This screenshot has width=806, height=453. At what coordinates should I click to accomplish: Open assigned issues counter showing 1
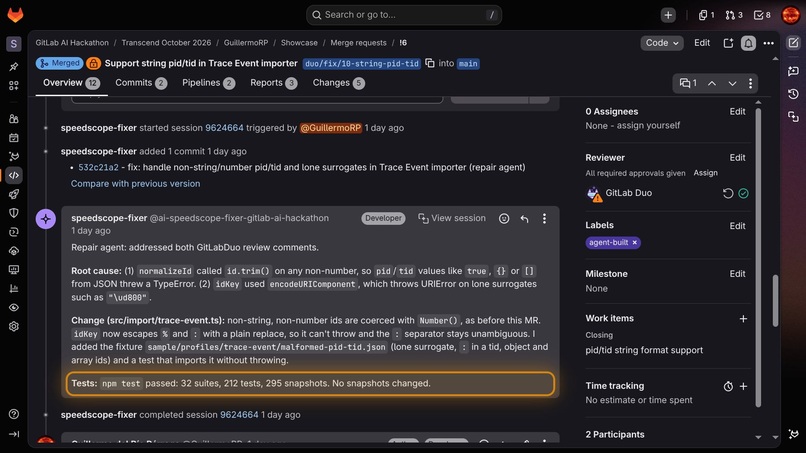(x=706, y=15)
